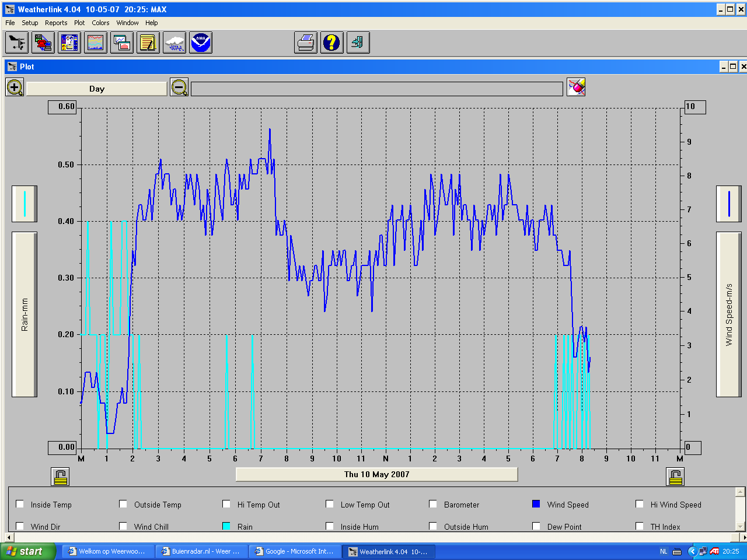
Task: Enable the Barometer checkbox
Action: [433, 504]
